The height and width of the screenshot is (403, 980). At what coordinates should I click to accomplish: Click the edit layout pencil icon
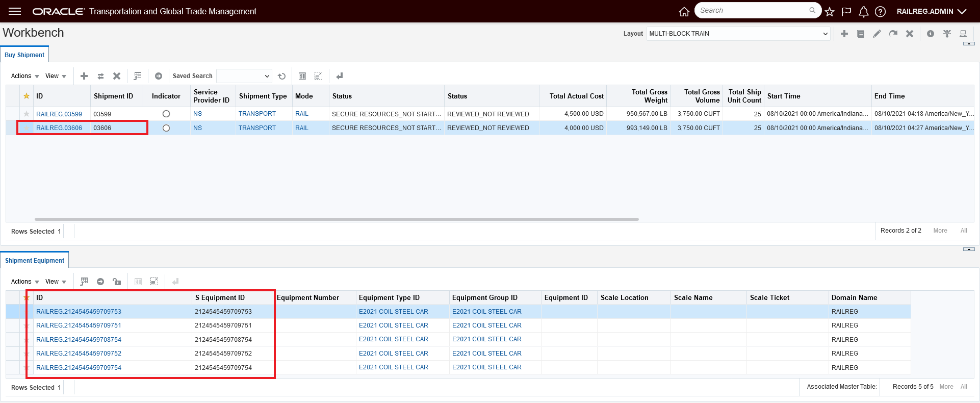[x=877, y=34]
